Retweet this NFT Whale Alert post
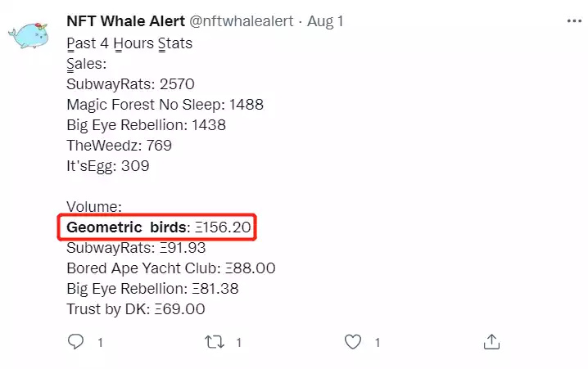 [215, 341]
